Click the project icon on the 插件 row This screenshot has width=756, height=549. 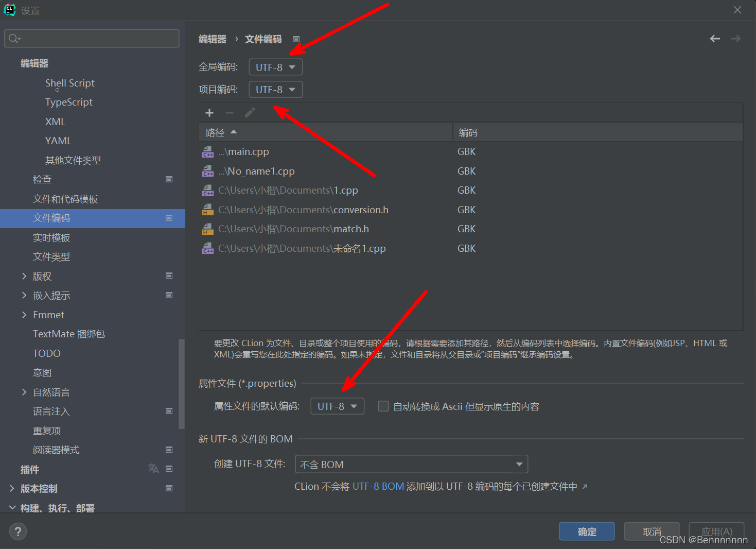(x=169, y=469)
